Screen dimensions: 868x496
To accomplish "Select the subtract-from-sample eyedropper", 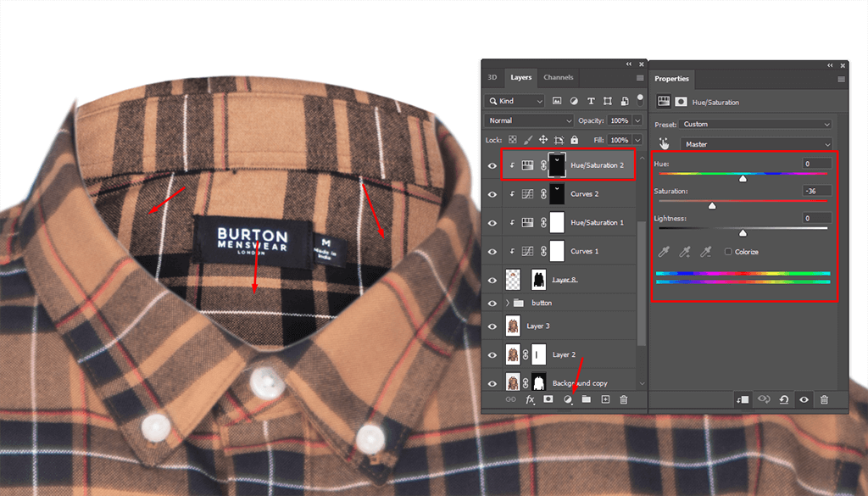I will (x=706, y=252).
